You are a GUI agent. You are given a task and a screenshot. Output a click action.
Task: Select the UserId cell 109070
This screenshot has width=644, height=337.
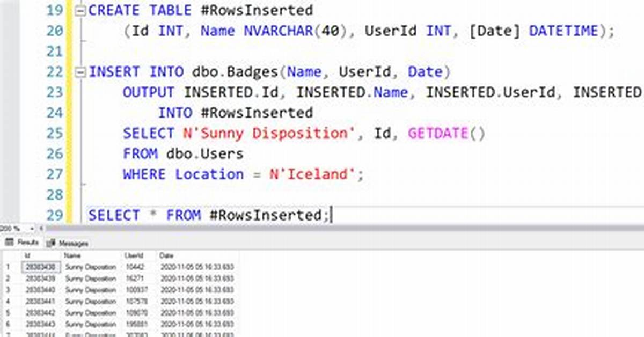click(x=139, y=313)
